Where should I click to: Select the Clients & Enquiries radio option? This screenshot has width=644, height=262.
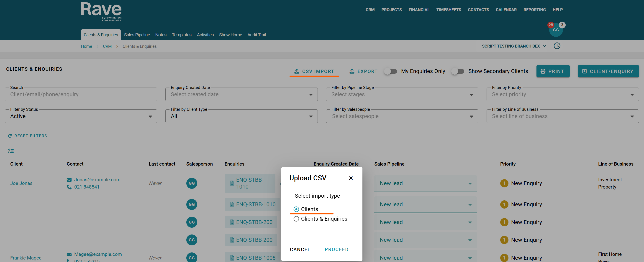[296, 219]
